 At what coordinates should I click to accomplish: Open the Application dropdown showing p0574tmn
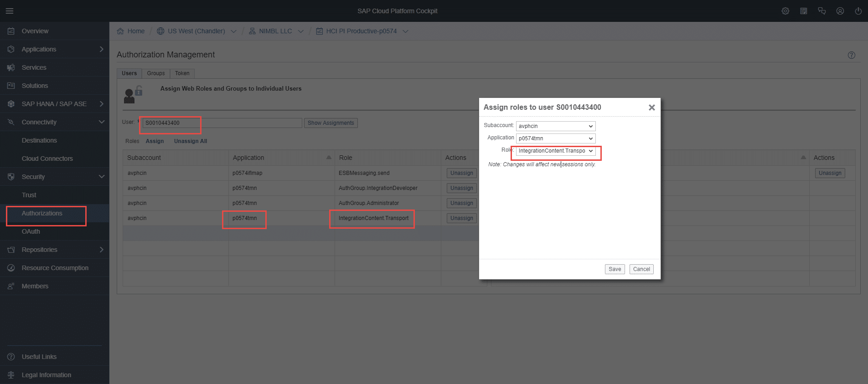(555, 138)
